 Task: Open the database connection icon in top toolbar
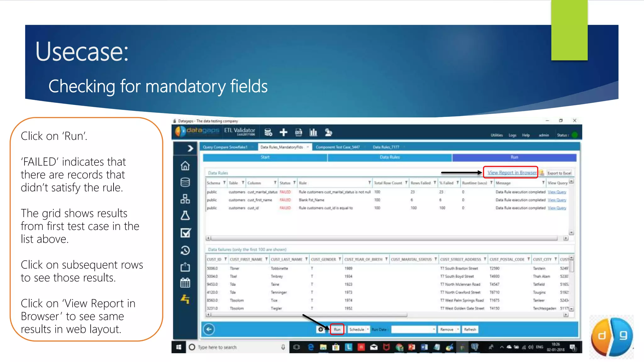point(268,132)
